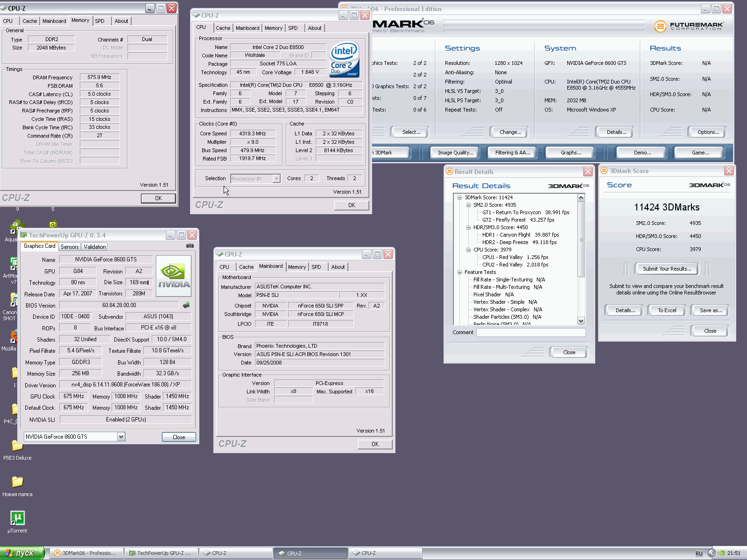The height and width of the screenshot is (560, 747).
Task: Click the Intel Core 2 Duo logo
Action: [345, 59]
